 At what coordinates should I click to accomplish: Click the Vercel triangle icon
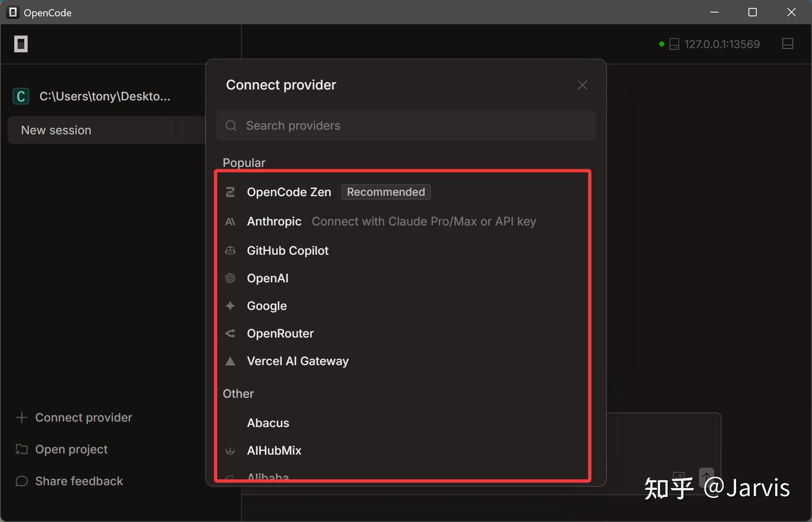(230, 361)
